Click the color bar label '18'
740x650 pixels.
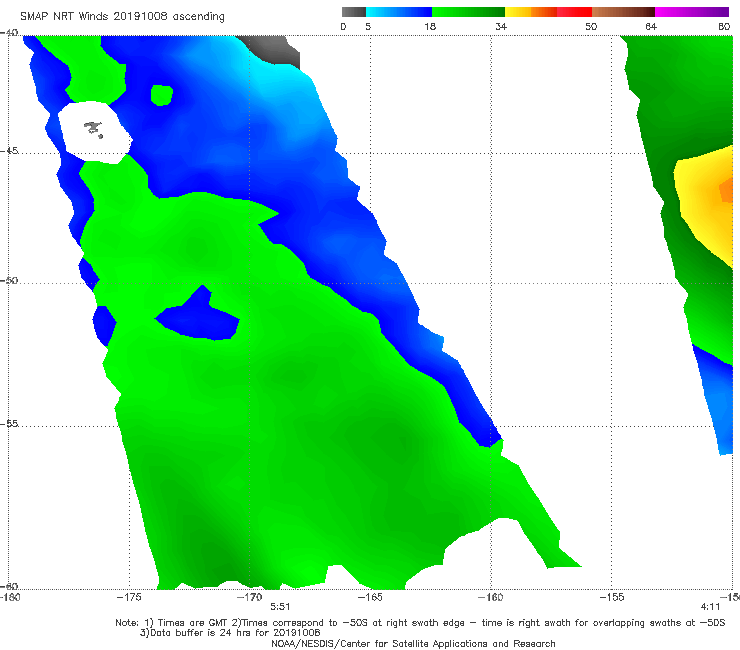coord(430,26)
